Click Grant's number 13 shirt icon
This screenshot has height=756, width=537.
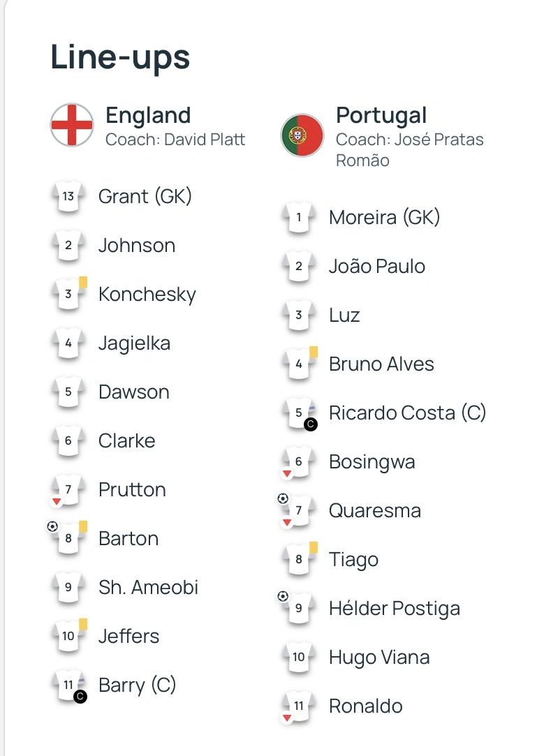point(68,197)
